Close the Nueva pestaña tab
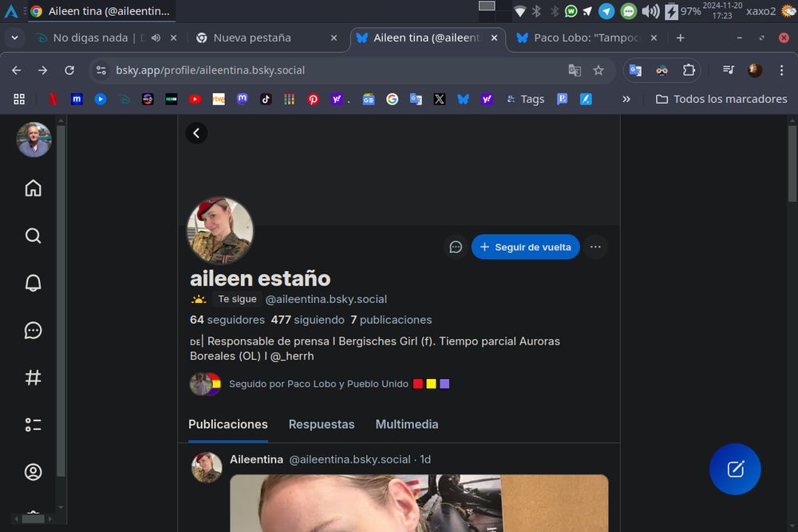Screen dimensions: 798x532 [334, 37]
